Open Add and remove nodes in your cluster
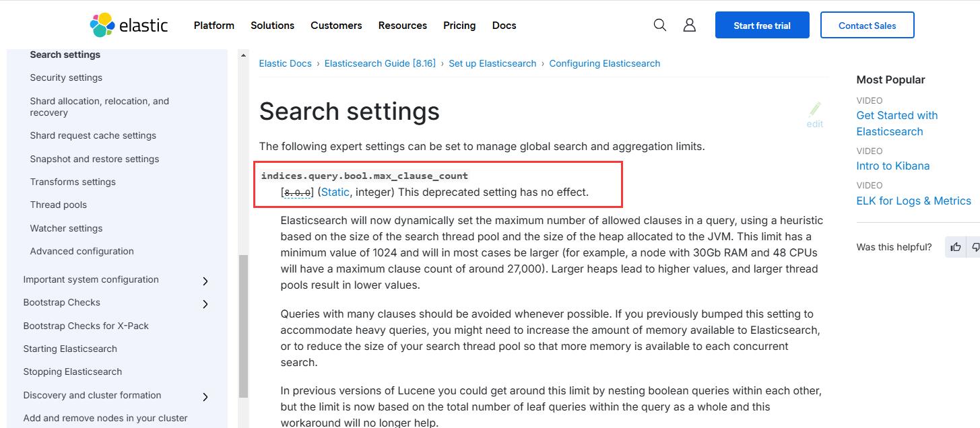The image size is (980, 428). coord(105,418)
